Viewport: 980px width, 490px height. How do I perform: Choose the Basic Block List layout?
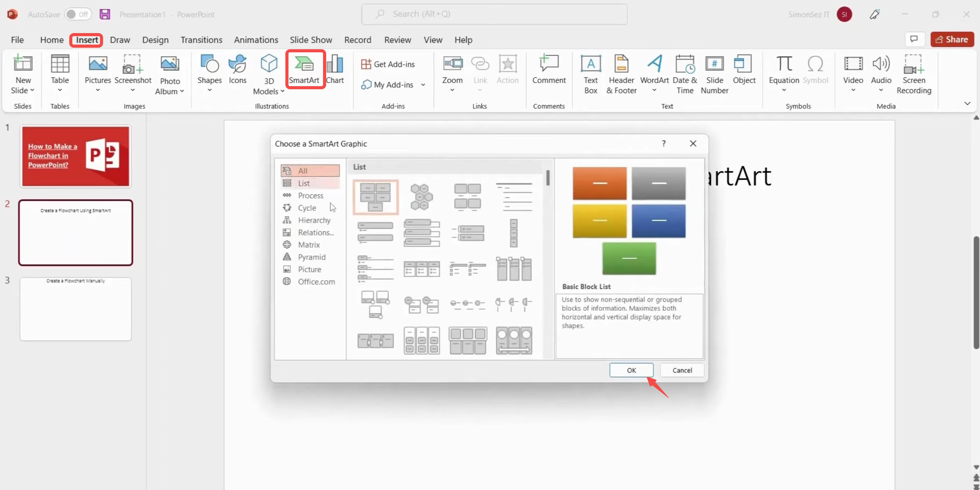tap(375, 197)
